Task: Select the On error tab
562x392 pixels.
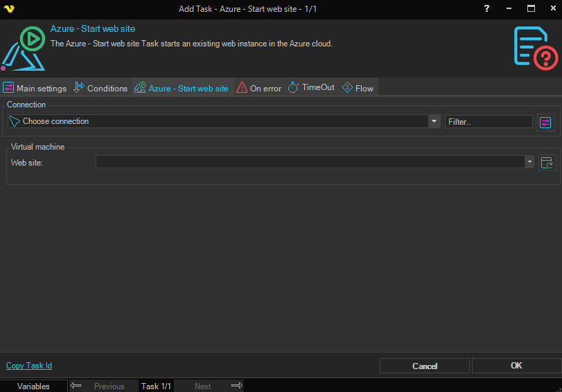Action: coord(259,88)
